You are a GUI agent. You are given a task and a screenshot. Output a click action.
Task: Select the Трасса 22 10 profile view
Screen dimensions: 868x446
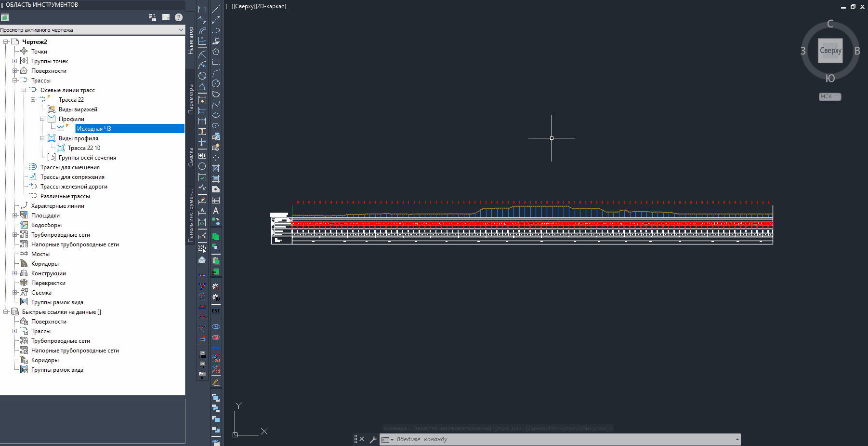(x=84, y=148)
